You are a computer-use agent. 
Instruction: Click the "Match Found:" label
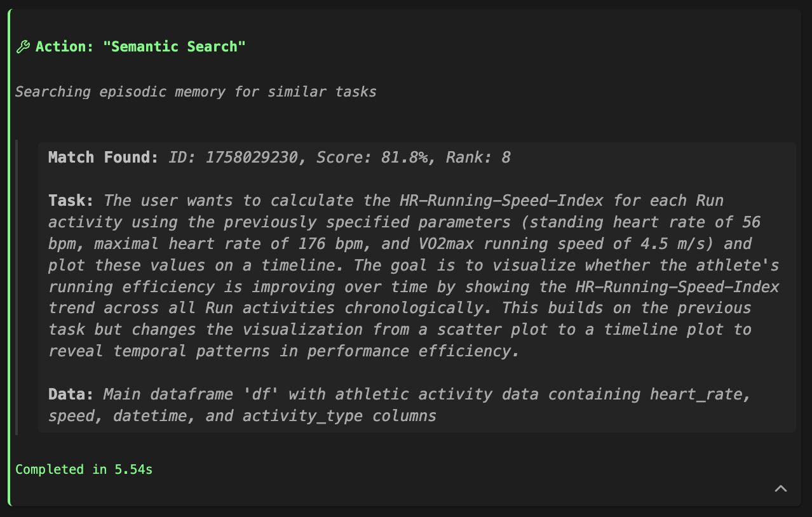point(104,158)
